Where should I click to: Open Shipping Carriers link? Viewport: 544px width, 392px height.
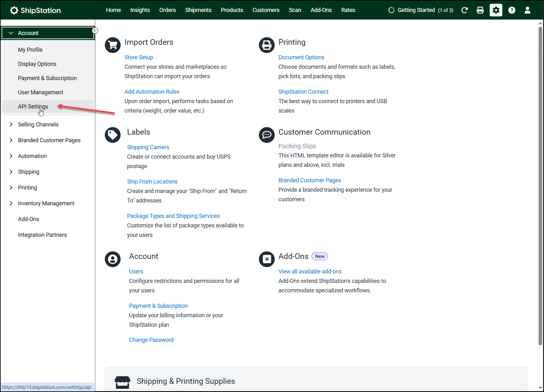148,147
